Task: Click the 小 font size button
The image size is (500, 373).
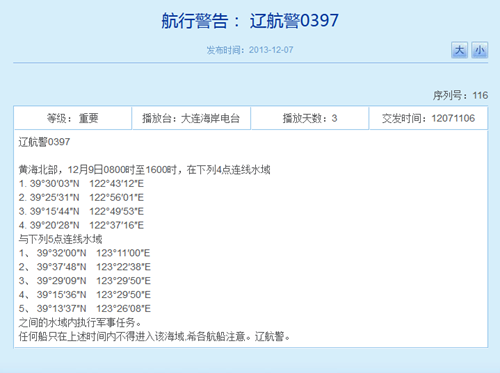Action: coord(480,50)
